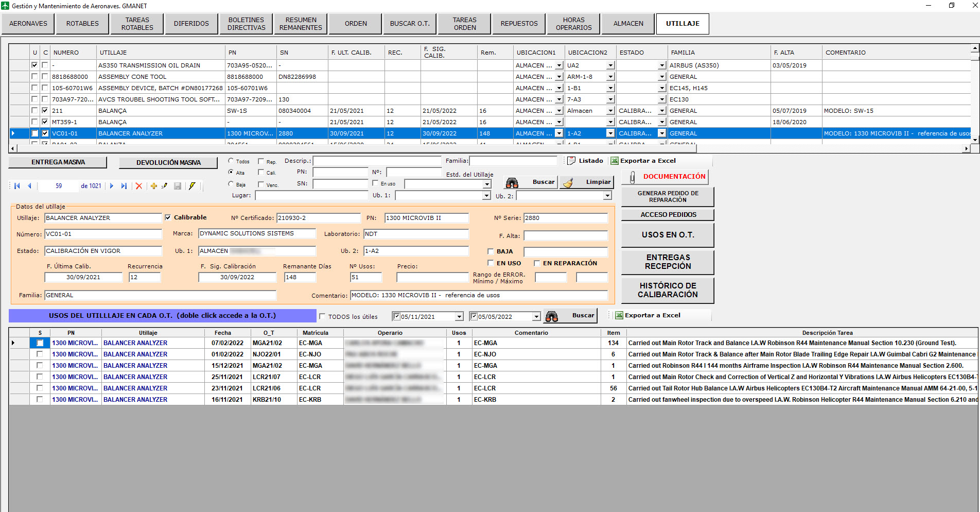Go to the first record in navigator

(x=17, y=186)
